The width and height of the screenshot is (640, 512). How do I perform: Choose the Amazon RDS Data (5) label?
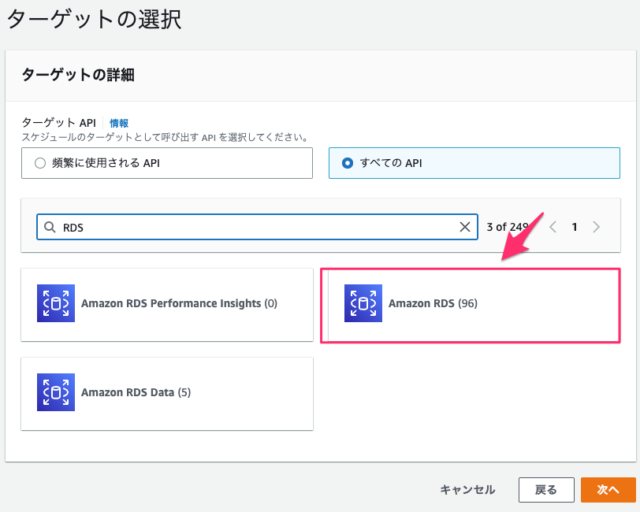tap(136, 392)
